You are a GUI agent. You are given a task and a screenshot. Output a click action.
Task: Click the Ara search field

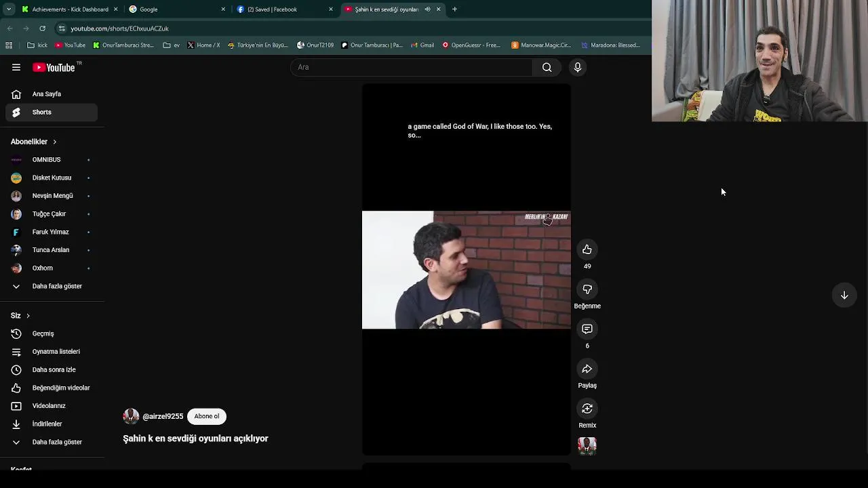coord(412,67)
